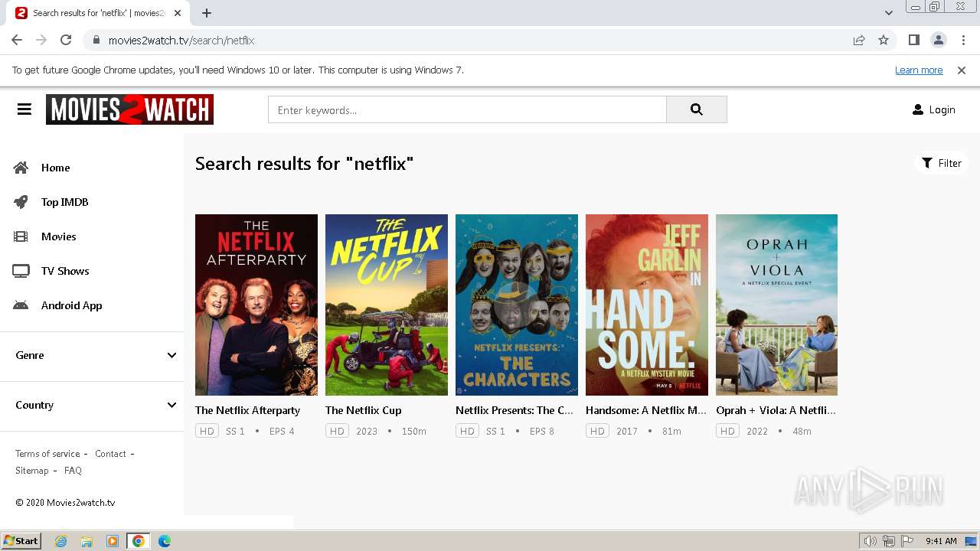Click the Filter funnel icon
This screenshot has width=980, height=551.
coord(927,163)
